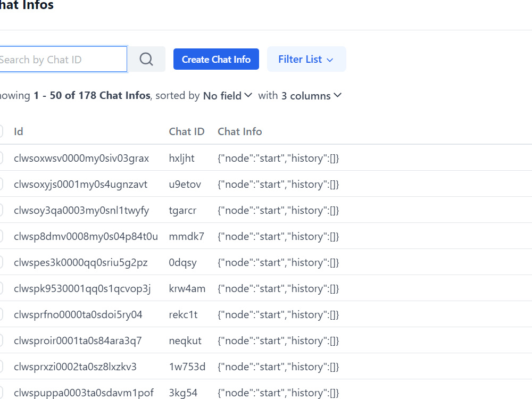The height and width of the screenshot is (399, 532).
Task: Click the hxljht Chat ID cell
Action: [x=181, y=159]
